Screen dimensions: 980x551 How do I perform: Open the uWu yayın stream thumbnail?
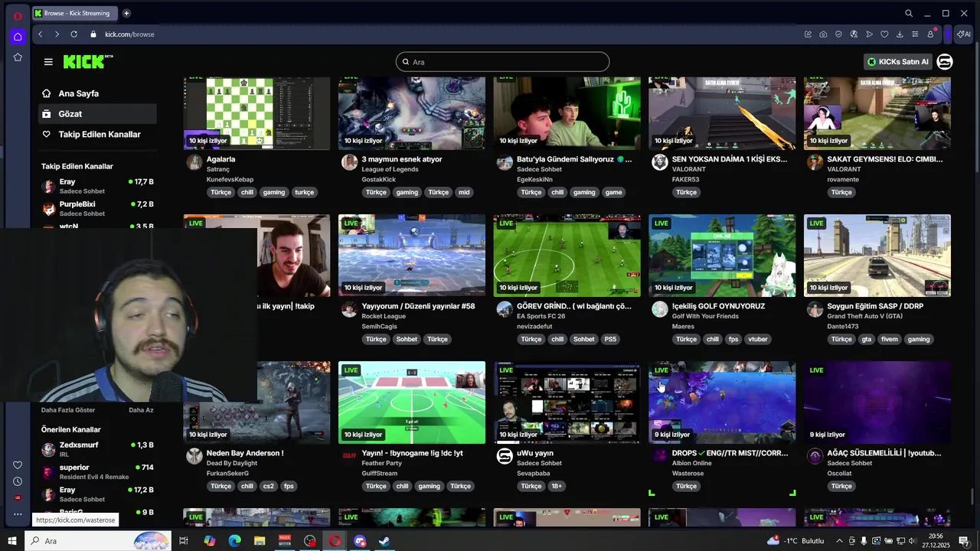567,403
